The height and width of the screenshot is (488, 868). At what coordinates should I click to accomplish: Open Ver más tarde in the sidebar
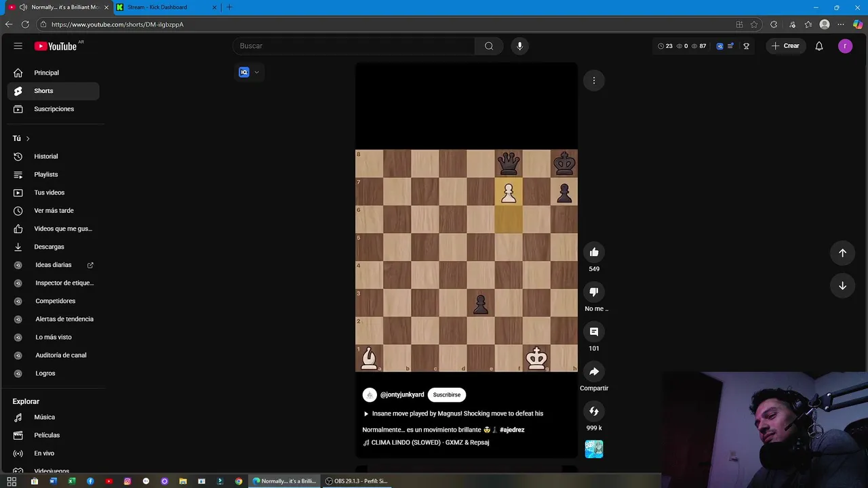(53, 211)
